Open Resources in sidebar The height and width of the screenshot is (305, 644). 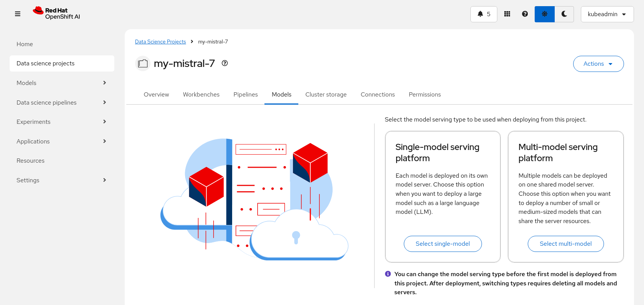(x=62, y=161)
